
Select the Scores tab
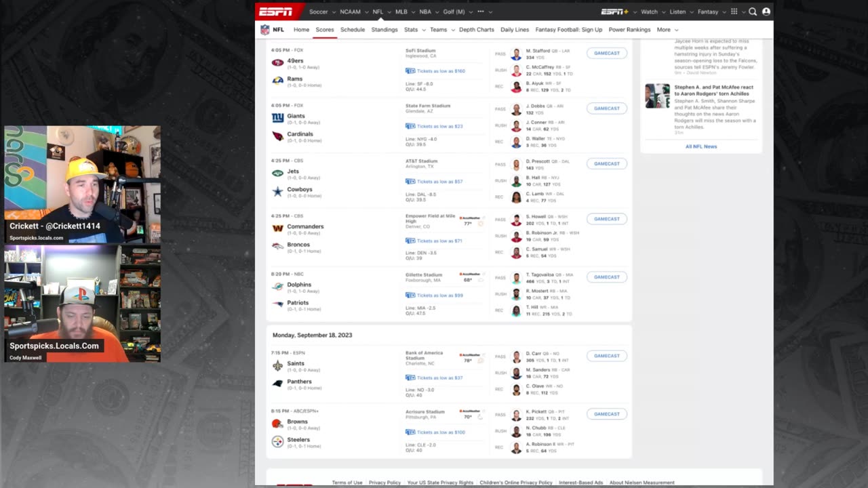pyautogui.click(x=325, y=30)
